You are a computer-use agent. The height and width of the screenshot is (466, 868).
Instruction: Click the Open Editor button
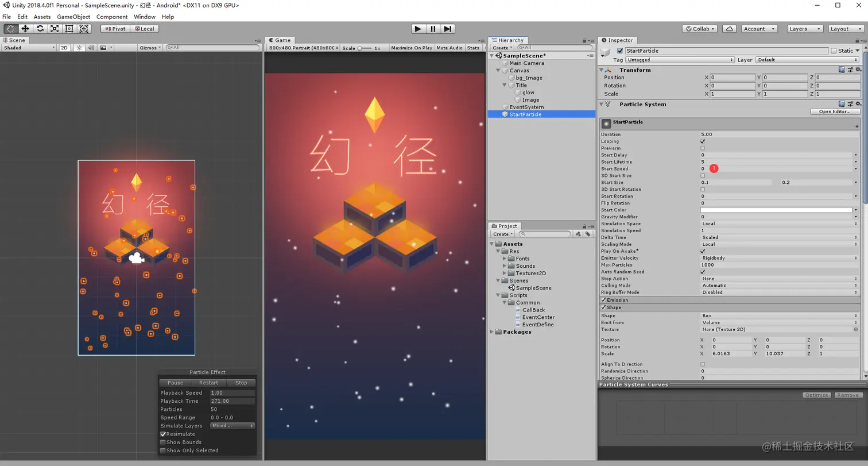[x=835, y=111]
